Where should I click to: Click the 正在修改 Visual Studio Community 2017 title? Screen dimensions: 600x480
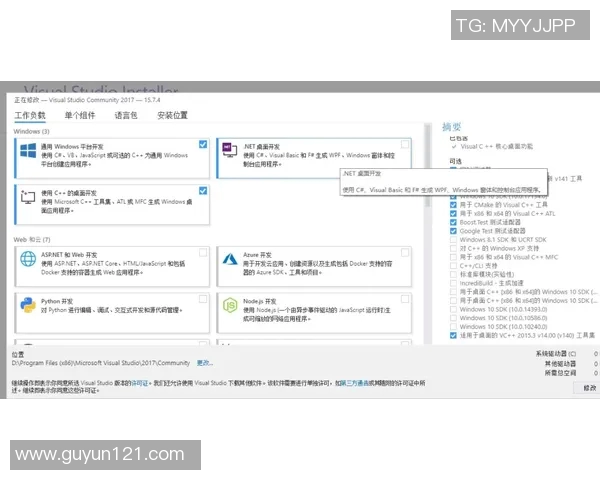pos(87,100)
